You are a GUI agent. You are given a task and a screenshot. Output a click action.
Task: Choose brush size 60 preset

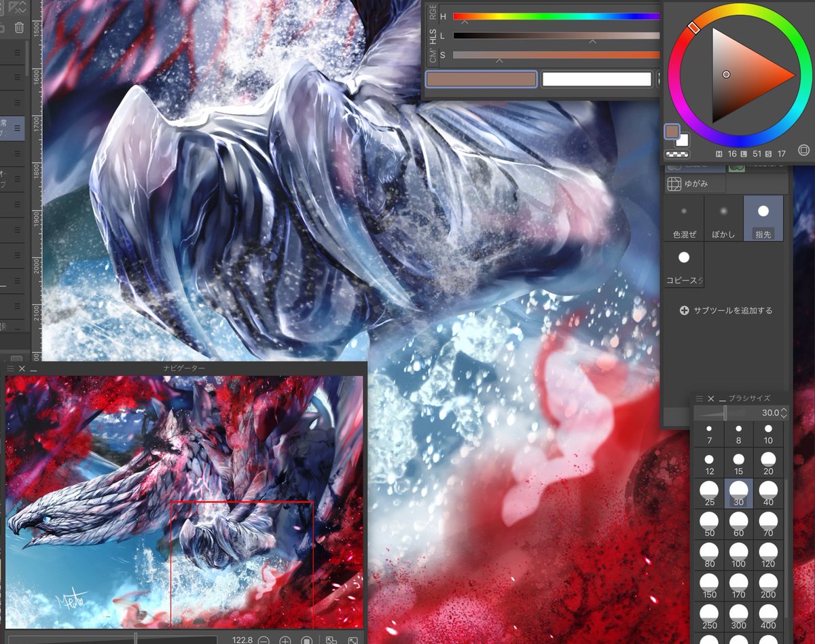click(739, 525)
